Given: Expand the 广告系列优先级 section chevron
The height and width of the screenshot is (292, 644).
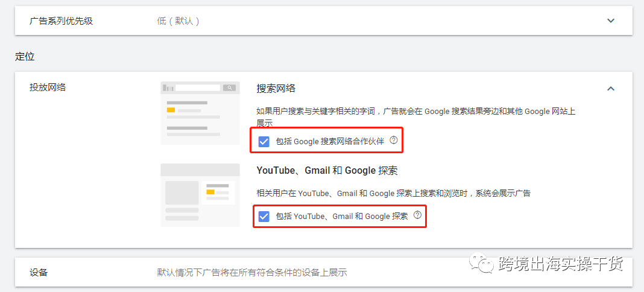Looking at the screenshot, I should tap(611, 21).
